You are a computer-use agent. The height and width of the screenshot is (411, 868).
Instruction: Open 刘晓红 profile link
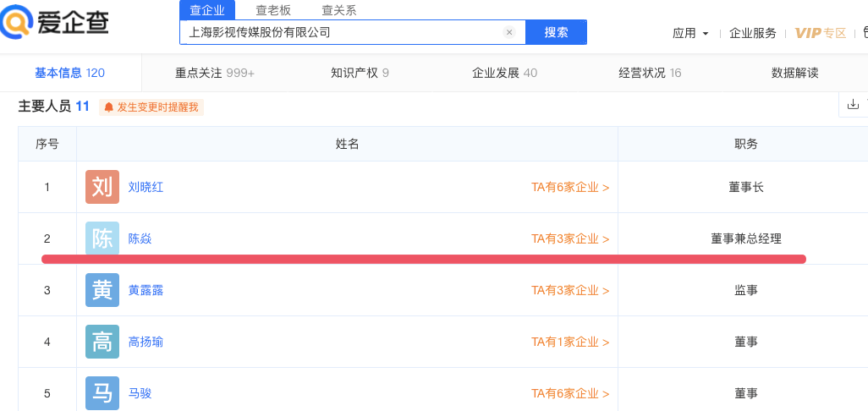[x=146, y=187]
